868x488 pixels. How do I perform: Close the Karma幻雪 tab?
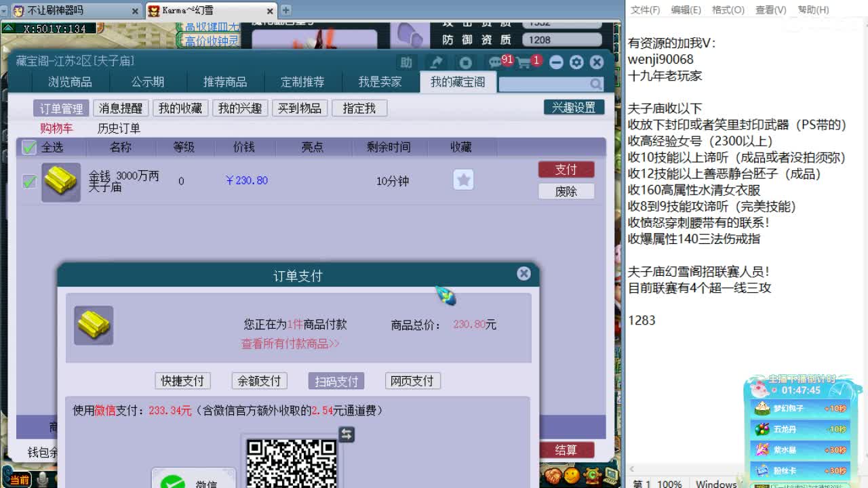[x=271, y=11]
